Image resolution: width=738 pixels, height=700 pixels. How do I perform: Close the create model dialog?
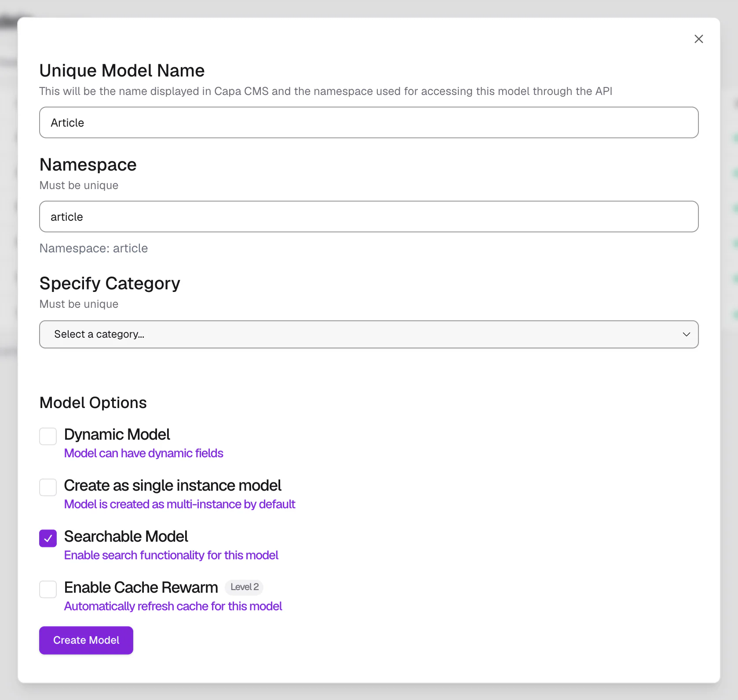(x=698, y=39)
